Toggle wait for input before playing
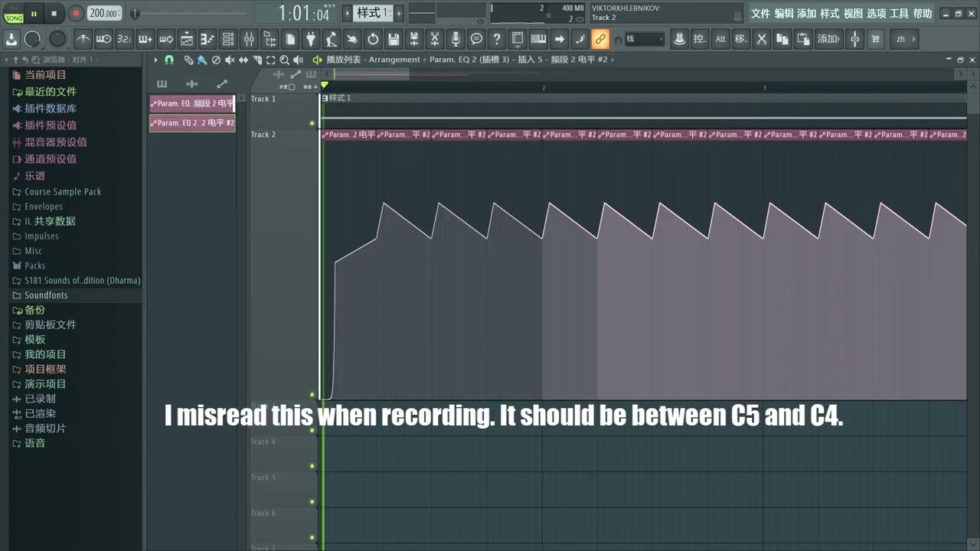The width and height of the screenshot is (980, 551). tap(104, 39)
